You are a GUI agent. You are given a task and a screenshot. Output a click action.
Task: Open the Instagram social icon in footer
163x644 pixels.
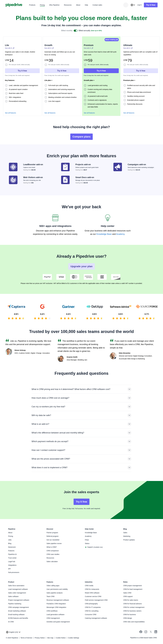coord(146,632)
